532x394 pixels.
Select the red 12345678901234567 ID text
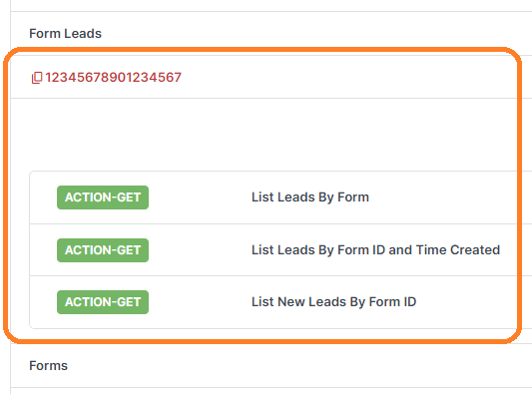point(114,78)
